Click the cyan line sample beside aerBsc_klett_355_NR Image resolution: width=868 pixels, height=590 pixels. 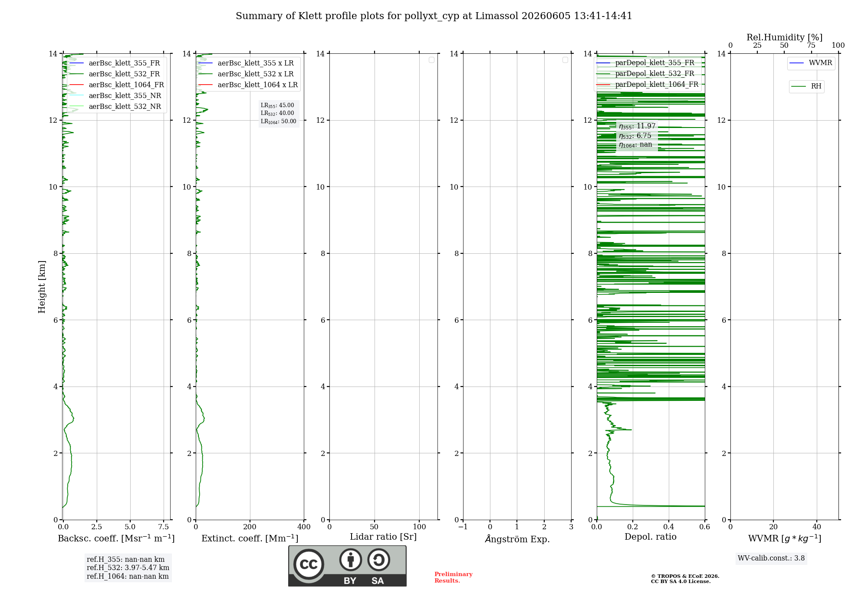(x=76, y=96)
